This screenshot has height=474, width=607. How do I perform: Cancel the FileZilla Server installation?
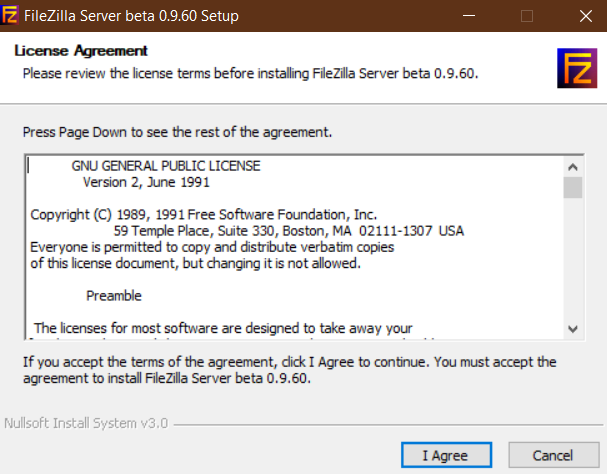tap(554, 455)
